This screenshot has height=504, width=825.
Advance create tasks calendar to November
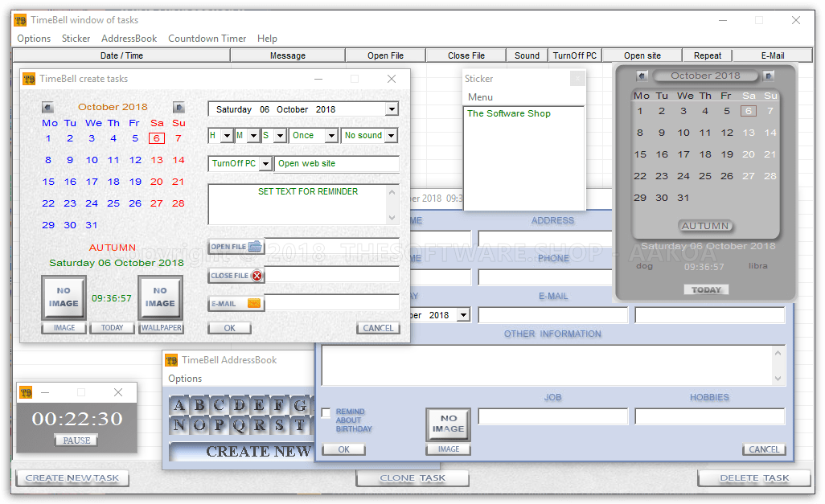179,106
